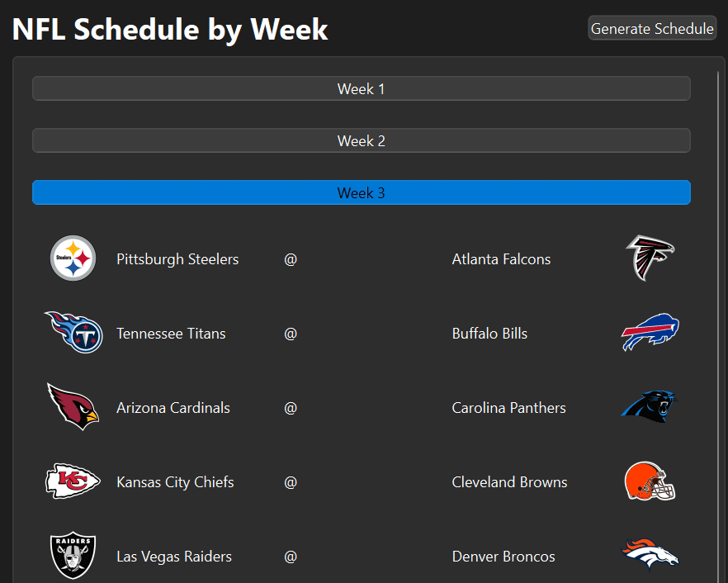The image size is (728, 583).
Task: Collapse the Week 3 schedule
Action: (x=361, y=193)
